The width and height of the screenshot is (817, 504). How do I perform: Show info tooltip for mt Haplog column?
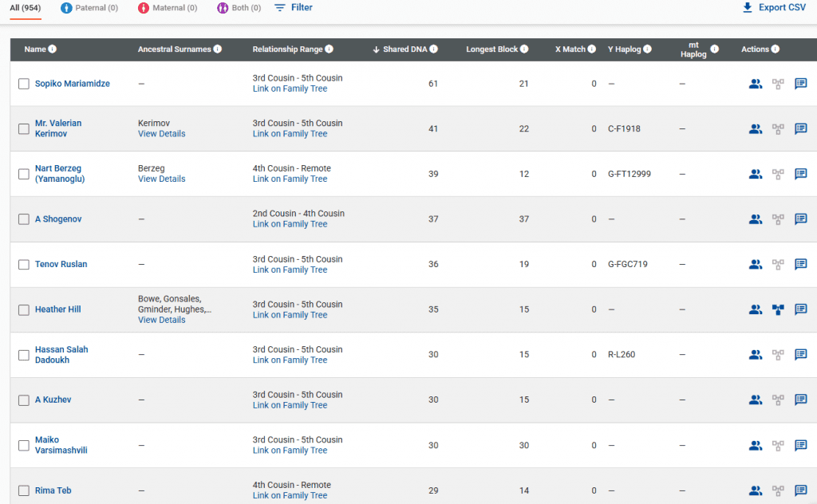[714, 49]
